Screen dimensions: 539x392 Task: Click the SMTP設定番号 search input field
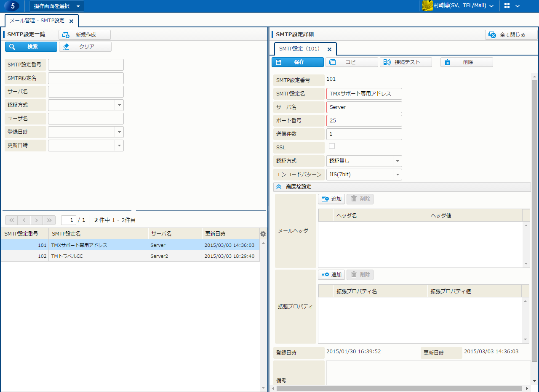[x=86, y=65]
